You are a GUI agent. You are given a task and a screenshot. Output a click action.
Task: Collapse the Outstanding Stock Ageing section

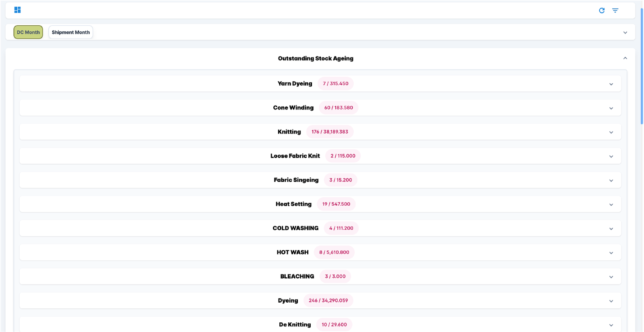(x=625, y=58)
